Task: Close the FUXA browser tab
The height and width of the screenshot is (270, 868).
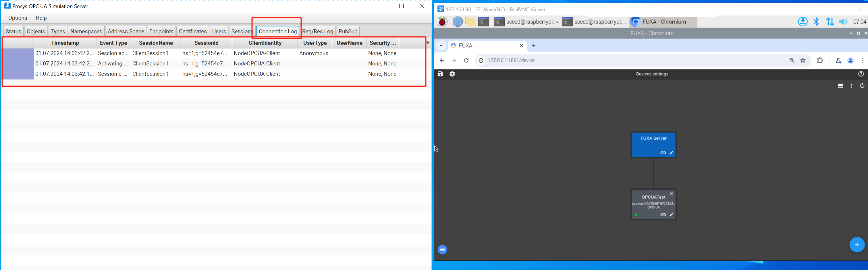Action: click(521, 45)
